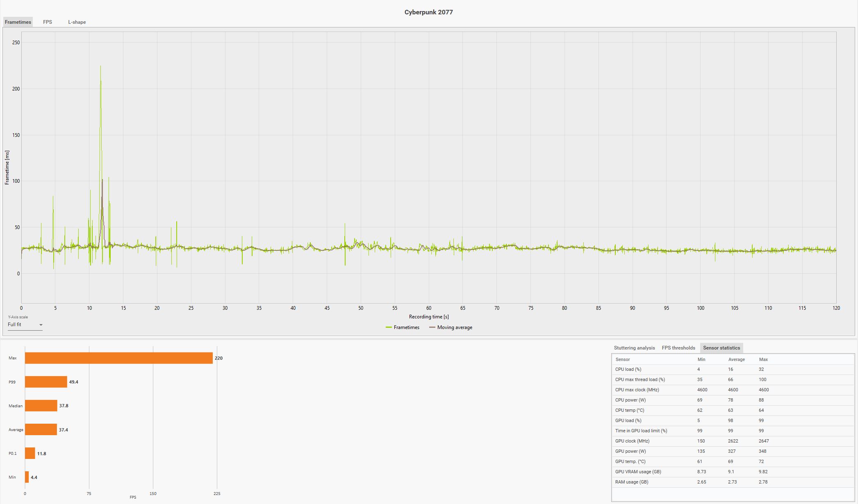Select the Sensor statistics tab
This screenshot has height=504, width=858.
click(x=721, y=348)
